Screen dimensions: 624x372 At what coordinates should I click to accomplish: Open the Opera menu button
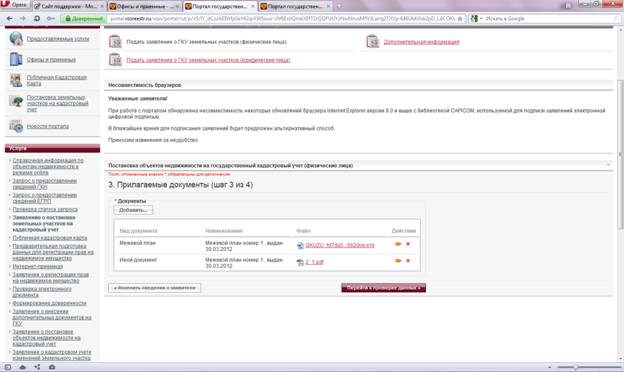(14, 5)
